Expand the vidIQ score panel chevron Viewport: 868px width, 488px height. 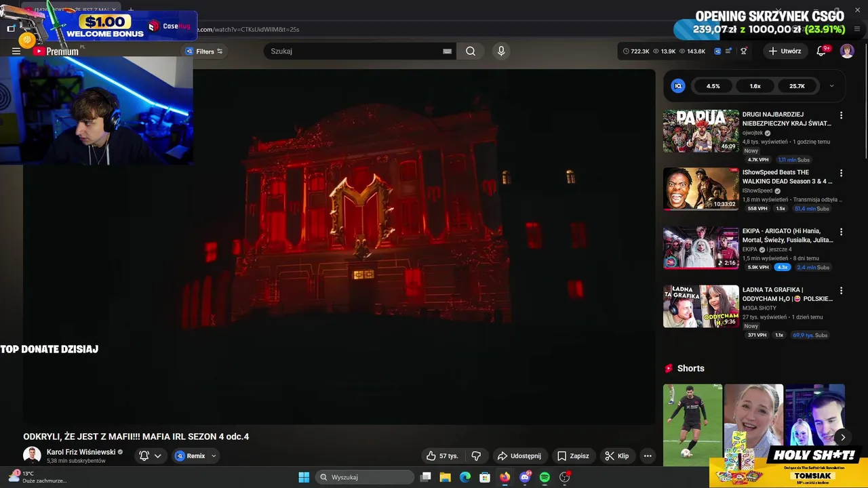(831, 86)
